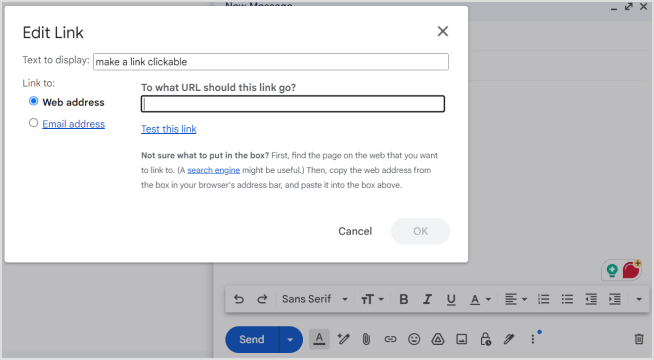Open More options three-dot menu
The image size is (654, 360).
[x=533, y=339]
